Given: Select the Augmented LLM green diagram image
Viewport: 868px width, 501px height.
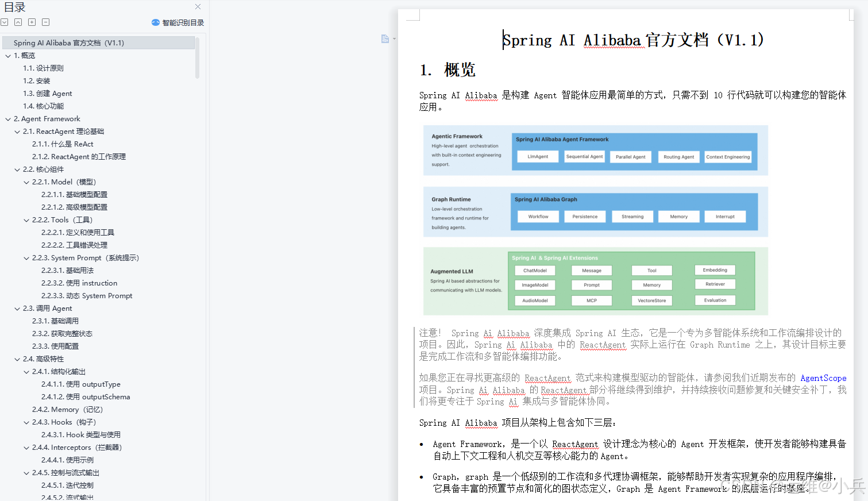Looking at the screenshot, I should pos(596,281).
